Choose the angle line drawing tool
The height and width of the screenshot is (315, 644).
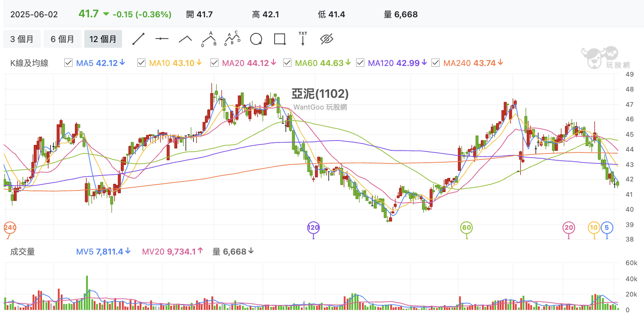[x=185, y=39]
